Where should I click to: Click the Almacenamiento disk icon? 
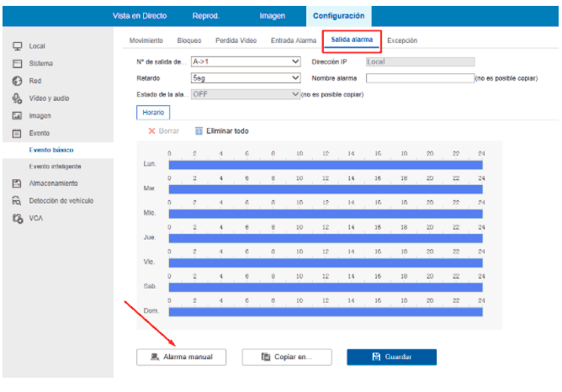16,183
